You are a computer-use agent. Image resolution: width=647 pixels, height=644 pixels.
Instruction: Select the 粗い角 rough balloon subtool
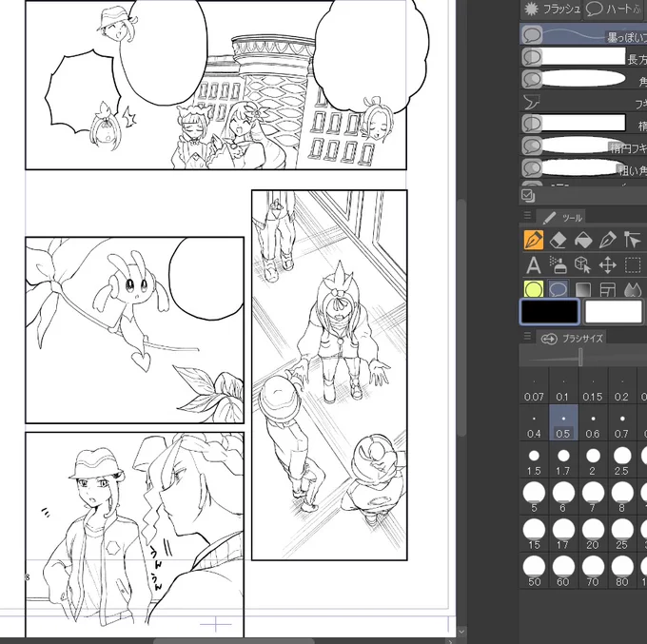583,168
